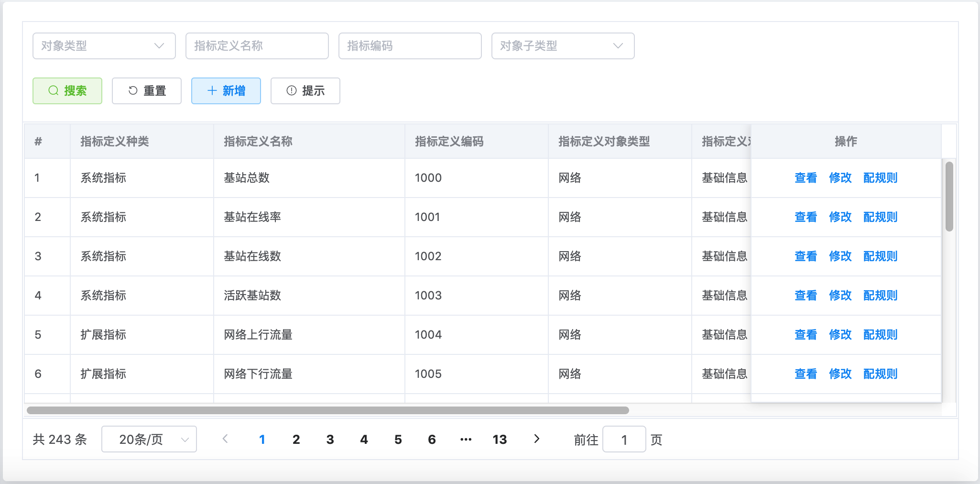Click the 操作 column header
The image size is (980, 484).
(x=846, y=142)
